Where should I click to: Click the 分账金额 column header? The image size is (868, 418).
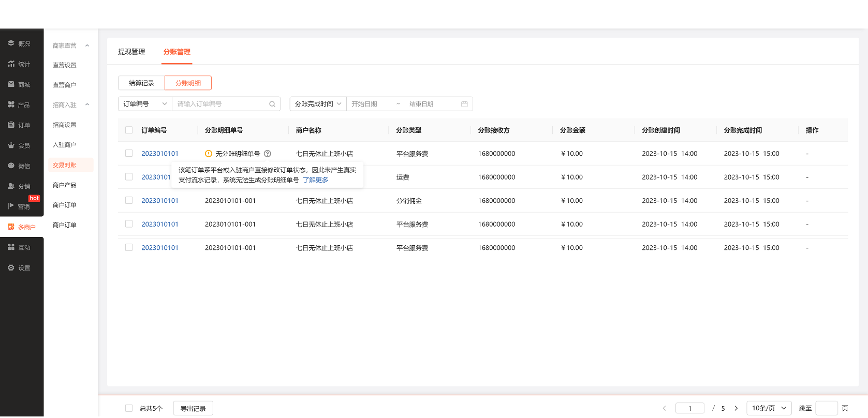(x=572, y=130)
